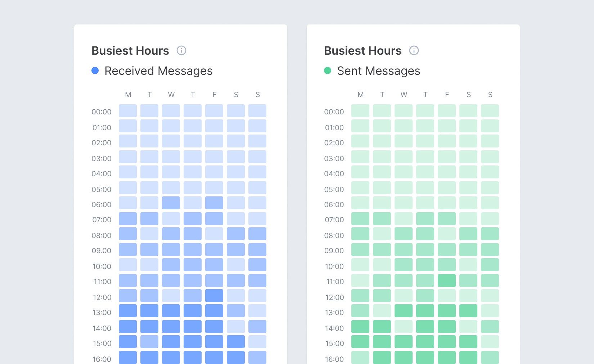The image size is (594, 364).
Task: Click the left Busiest Hours title
Action: 130,51
